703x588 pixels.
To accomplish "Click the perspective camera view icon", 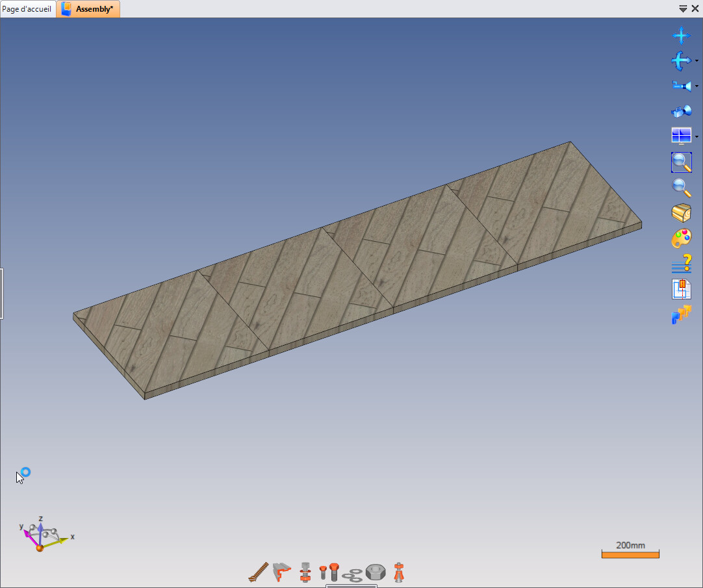I will 682,111.
